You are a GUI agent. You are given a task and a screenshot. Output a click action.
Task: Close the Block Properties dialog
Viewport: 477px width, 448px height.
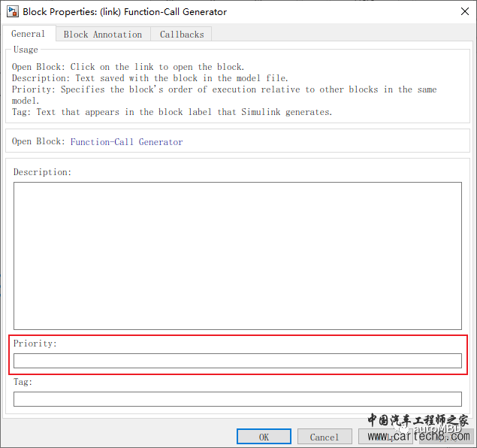click(465, 11)
